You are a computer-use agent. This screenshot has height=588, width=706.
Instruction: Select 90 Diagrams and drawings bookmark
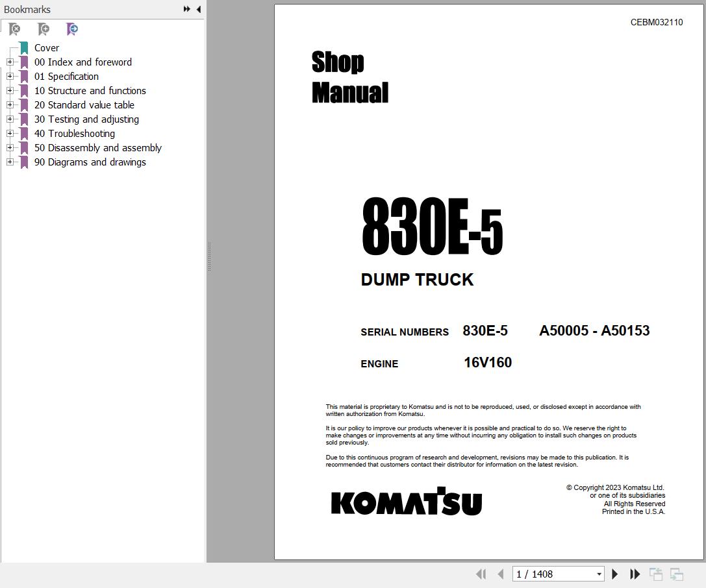point(90,162)
